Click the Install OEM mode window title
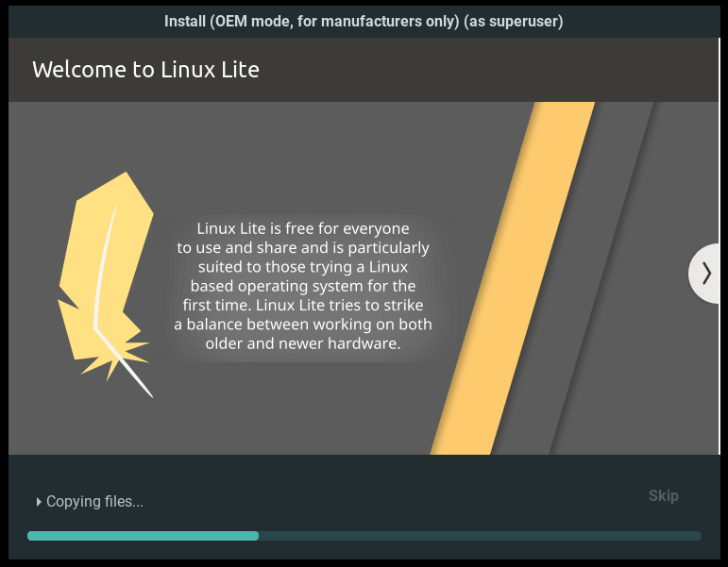728x567 pixels. click(x=312, y=21)
